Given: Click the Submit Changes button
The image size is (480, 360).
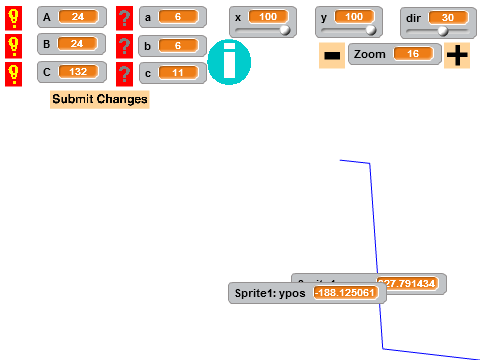Looking at the screenshot, I should pyautogui.click(x=100, y=99).
